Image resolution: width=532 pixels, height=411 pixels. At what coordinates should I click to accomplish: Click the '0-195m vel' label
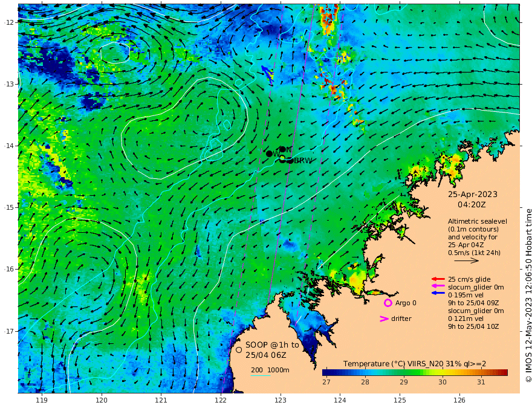tap(466, 295)
